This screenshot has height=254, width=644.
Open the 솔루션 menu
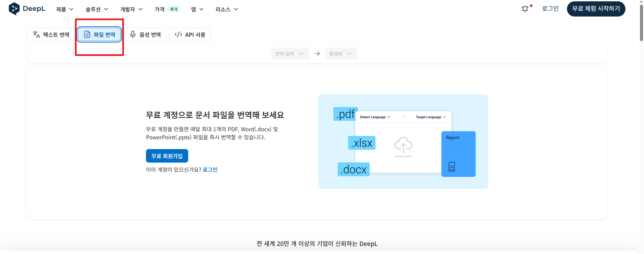97,9
